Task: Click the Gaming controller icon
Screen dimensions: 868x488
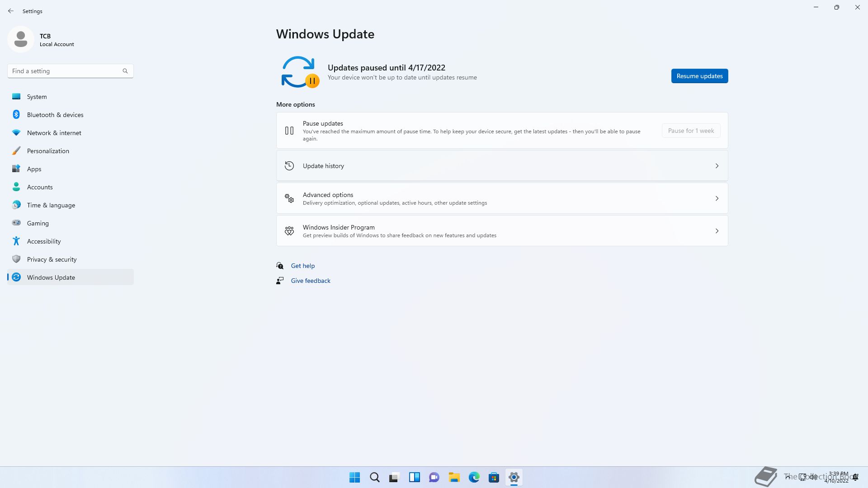Action: coord(16,223)
